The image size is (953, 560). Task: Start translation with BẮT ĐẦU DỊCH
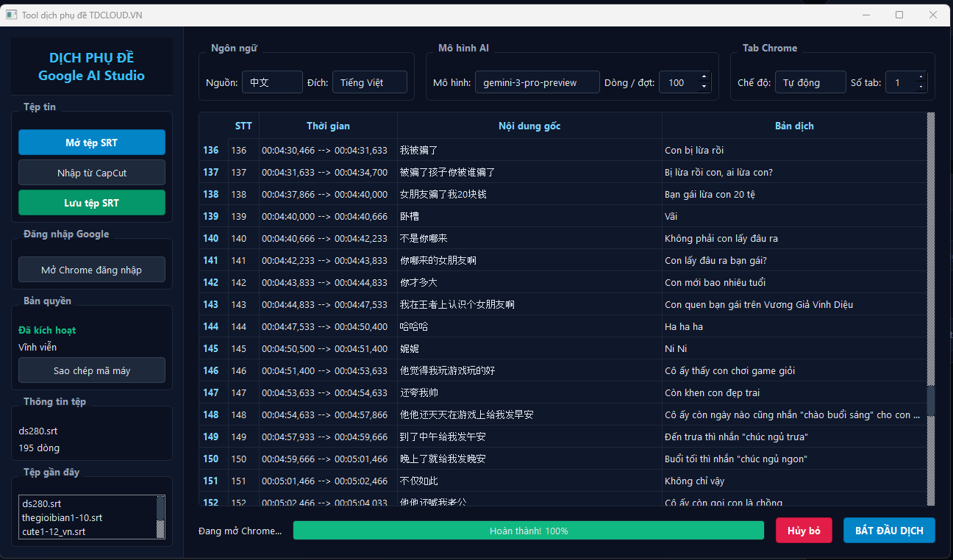point(889,531)
